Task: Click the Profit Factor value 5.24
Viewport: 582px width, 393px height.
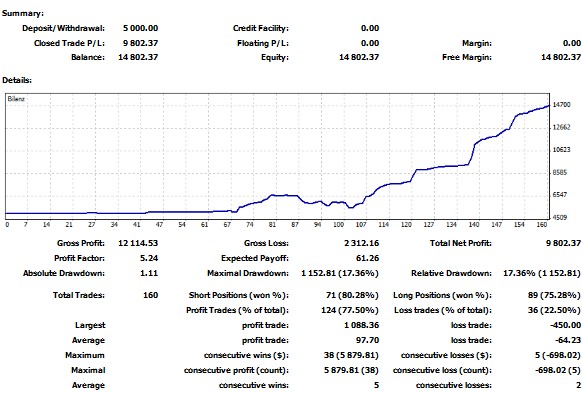Action: click(x=149, y=258)
